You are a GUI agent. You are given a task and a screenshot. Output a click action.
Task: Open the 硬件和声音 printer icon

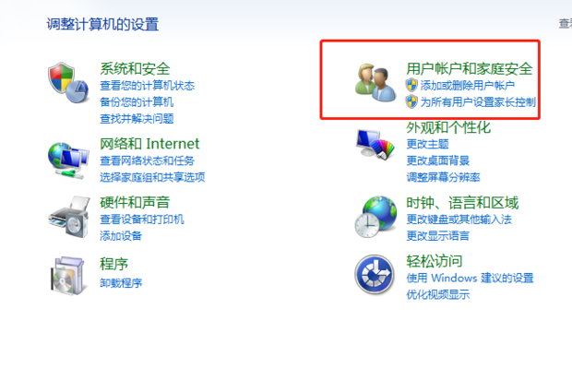pos(69,217)
